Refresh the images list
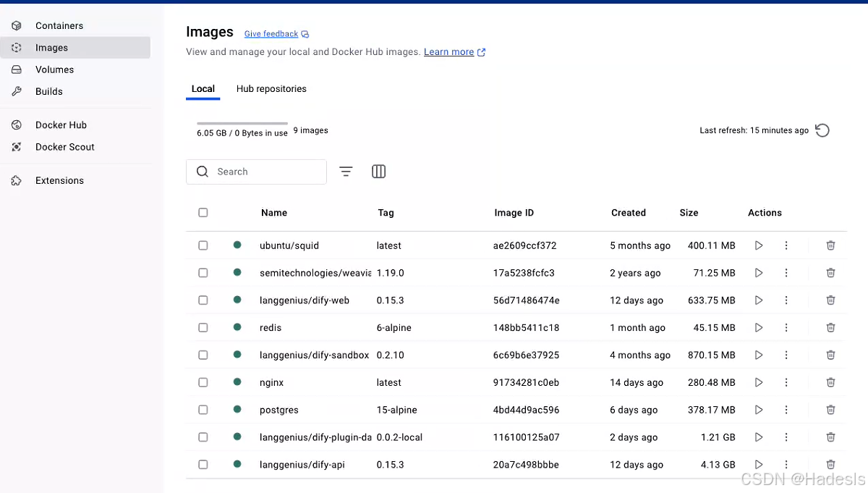Image resolution: width=868 pixels, height=493 pixels. tap(822, 130)
